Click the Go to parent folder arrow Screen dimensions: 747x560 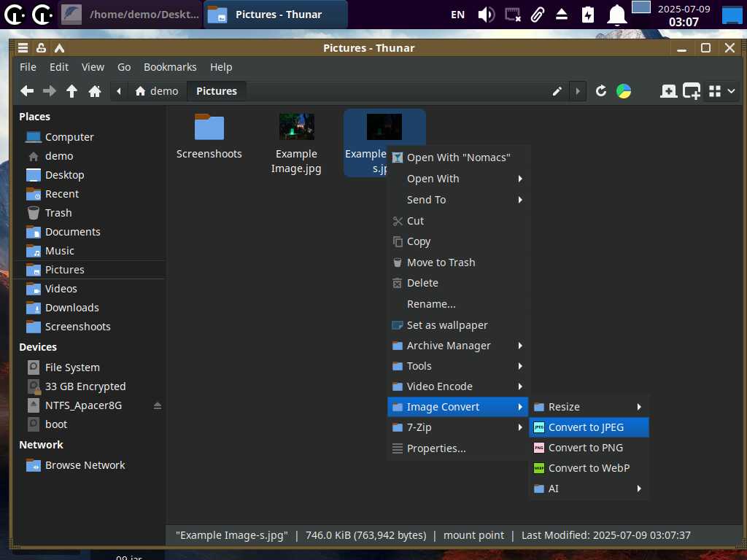71,91
